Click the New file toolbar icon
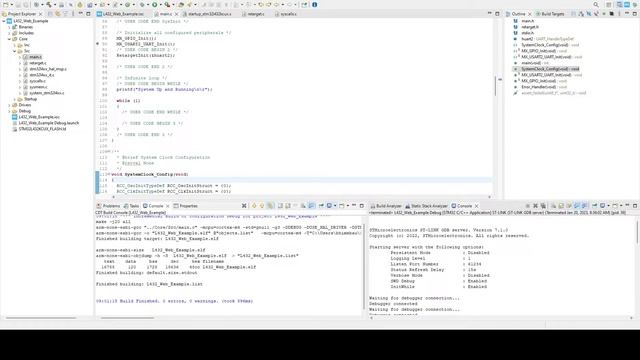 click(x=5, y=5)
